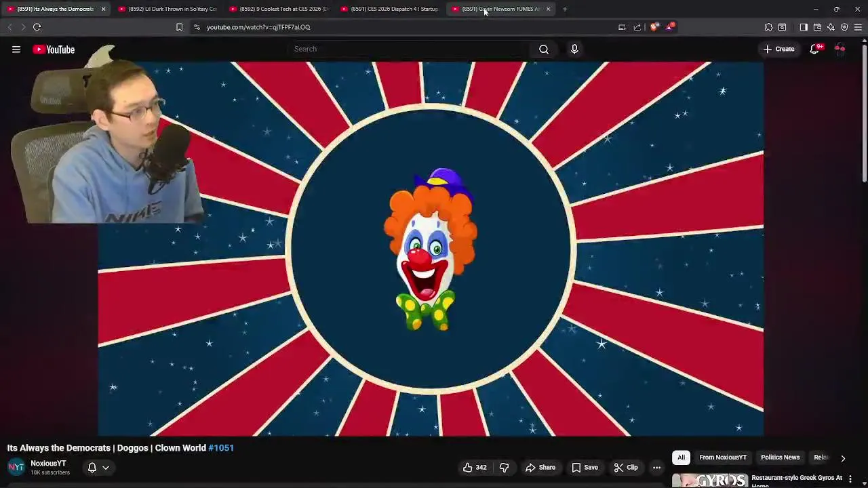Open the NoxiousYT channel avatar
The width and height of the screenshot is (868, 488).
coord(16,468)
